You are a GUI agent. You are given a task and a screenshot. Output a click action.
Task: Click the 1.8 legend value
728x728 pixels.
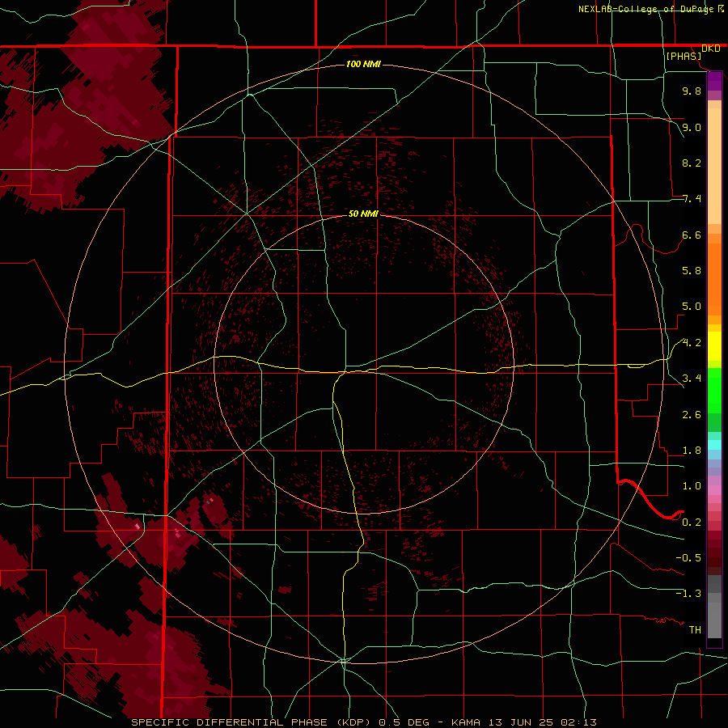point(692,451)
